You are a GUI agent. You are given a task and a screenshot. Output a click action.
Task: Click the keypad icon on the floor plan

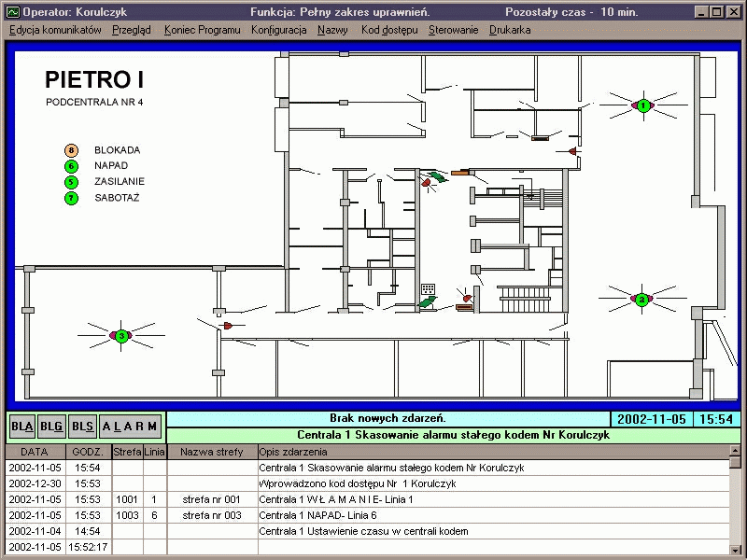coord(429,289)
